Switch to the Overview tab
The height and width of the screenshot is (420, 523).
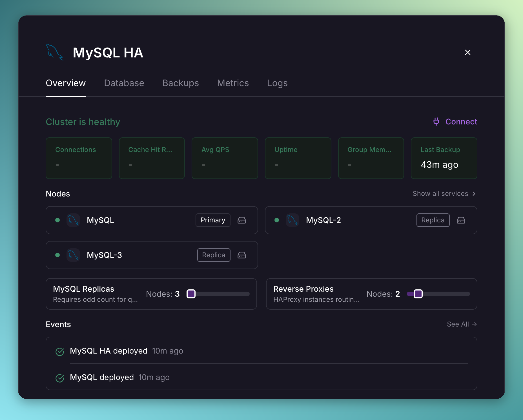click(x=66, y=83)
